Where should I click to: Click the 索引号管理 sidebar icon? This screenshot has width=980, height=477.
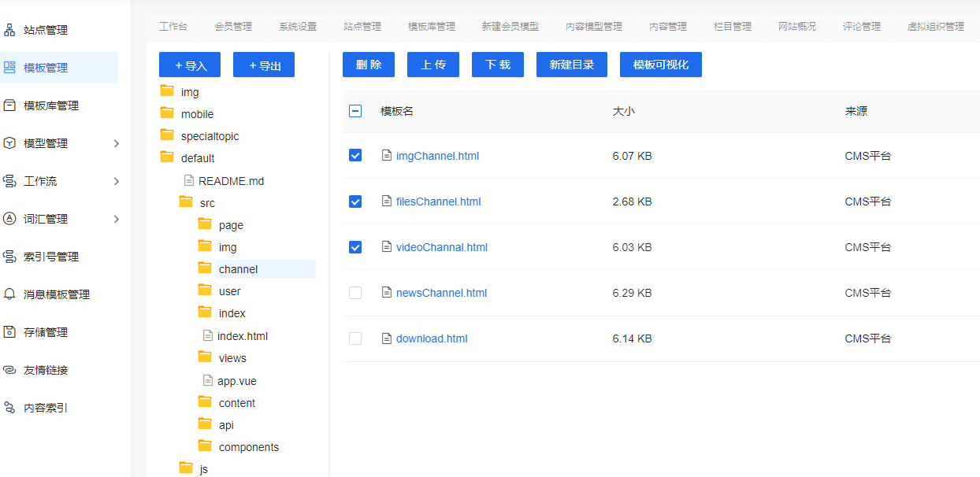[x=9, y=257]
